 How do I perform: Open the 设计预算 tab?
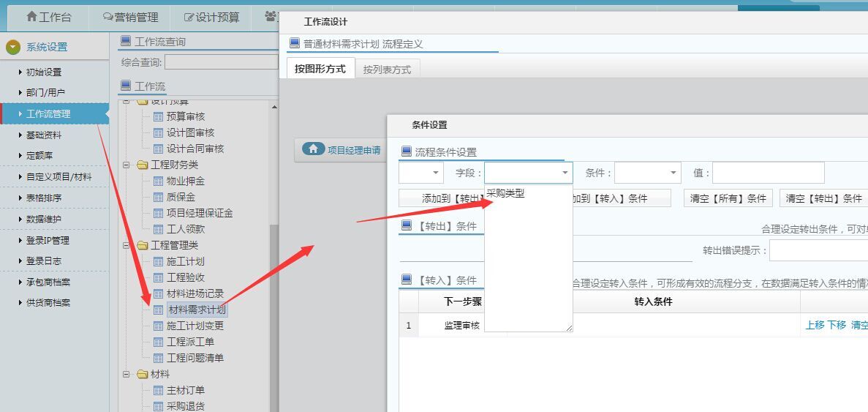click(212, 17)
